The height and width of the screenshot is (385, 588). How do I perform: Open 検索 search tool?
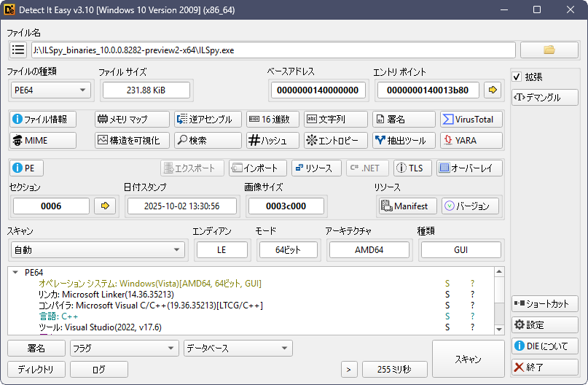click(208, 140)
